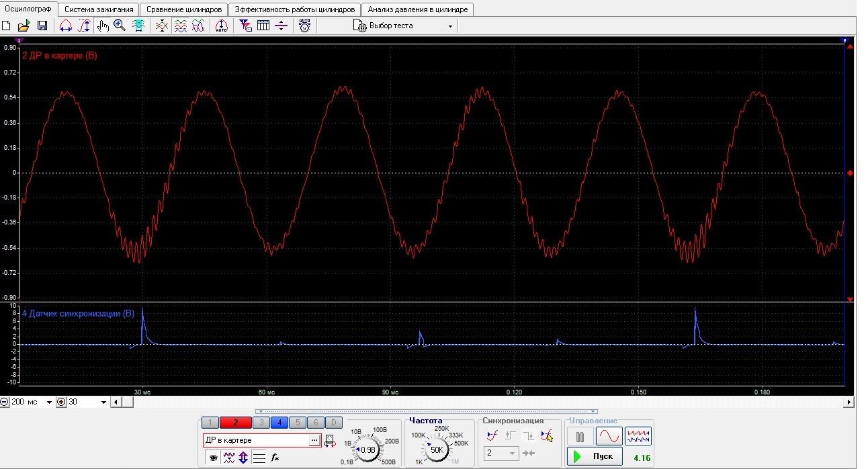
Task: Create a new blank file
Action: pyautogui.click(x=7, y=26)
